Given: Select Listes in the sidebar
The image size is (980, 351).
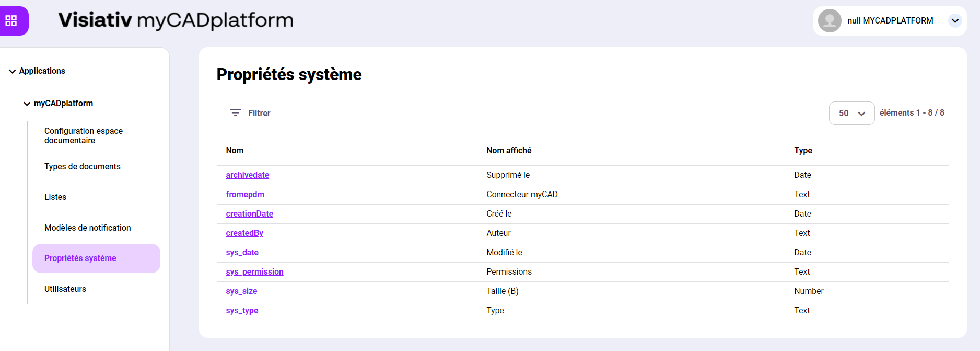Looking at the screenshot, I should tap(55, 197).
